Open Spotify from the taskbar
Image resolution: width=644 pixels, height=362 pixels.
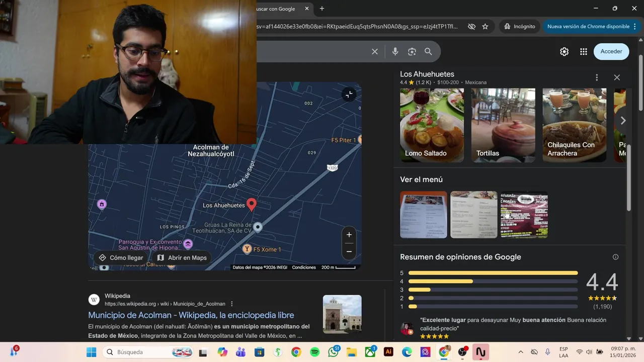point(314,352)
